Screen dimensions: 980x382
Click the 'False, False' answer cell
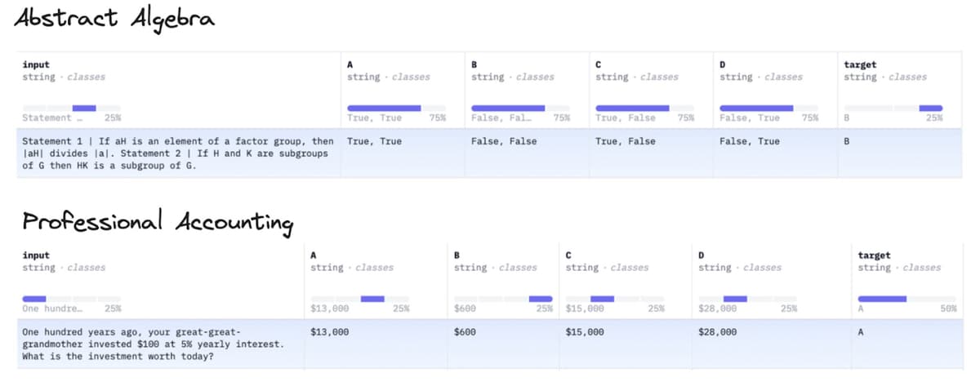[527, 153]
